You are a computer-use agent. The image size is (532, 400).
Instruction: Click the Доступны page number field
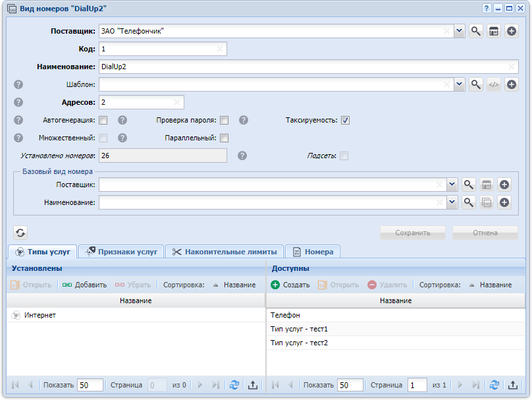[417, 385]
